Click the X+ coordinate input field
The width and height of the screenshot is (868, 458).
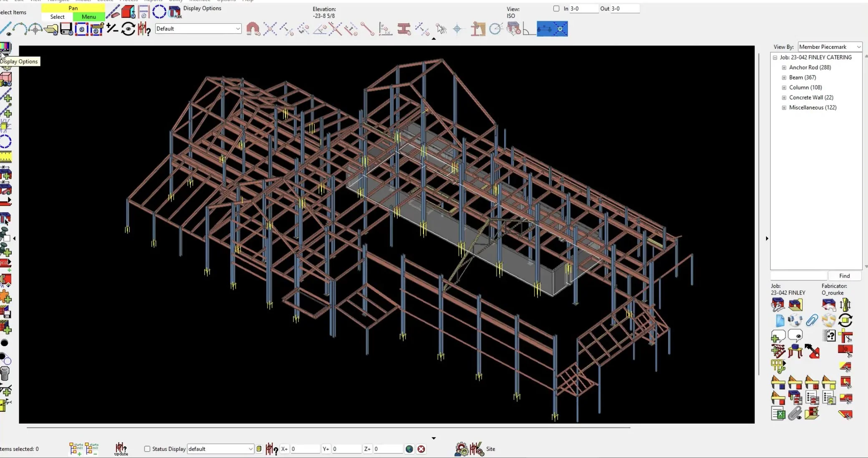tap(305, 449)
